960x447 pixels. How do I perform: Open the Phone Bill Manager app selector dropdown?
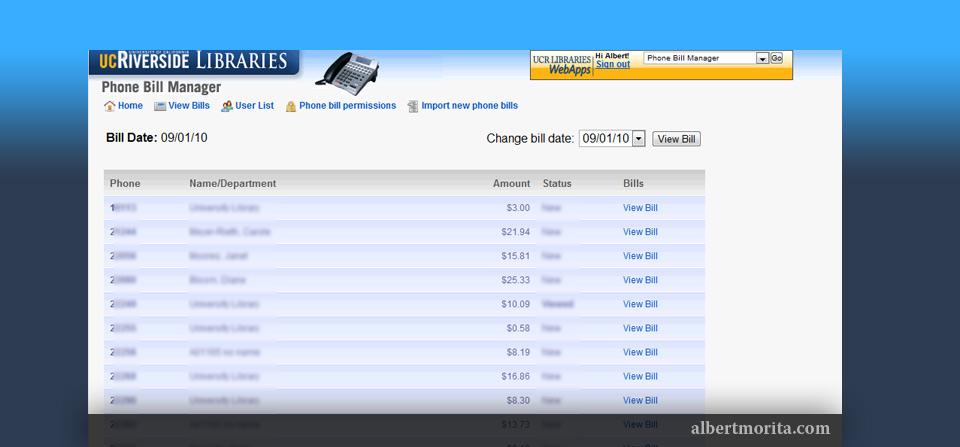tap(762, 59)
